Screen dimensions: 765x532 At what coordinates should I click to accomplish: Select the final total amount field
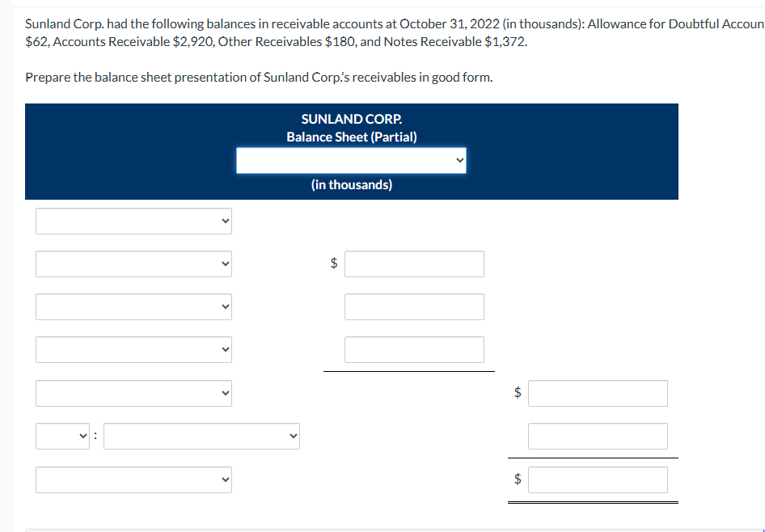coord(598,479)
